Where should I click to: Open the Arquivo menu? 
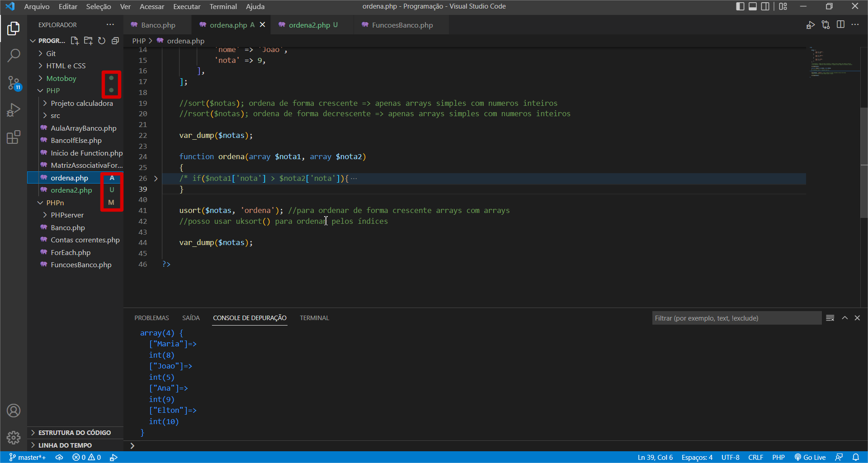pos(37,6)
